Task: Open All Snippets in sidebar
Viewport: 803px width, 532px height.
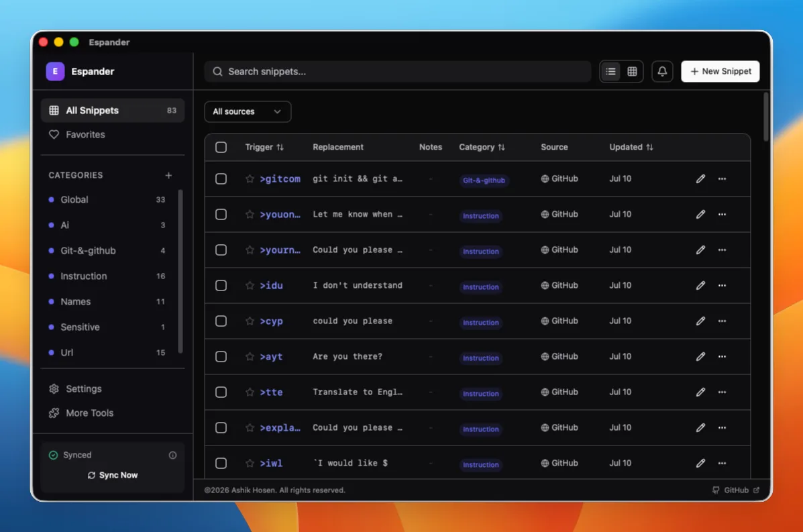Action: (x=113, y=111)
